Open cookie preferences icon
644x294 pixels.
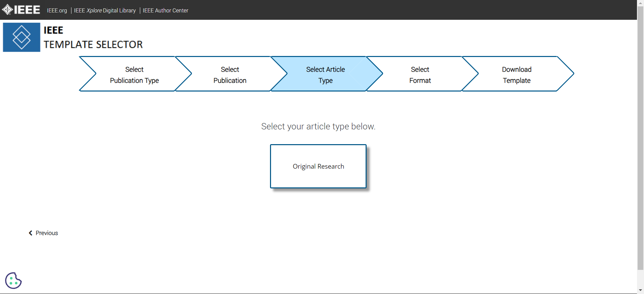pos(13,281)
